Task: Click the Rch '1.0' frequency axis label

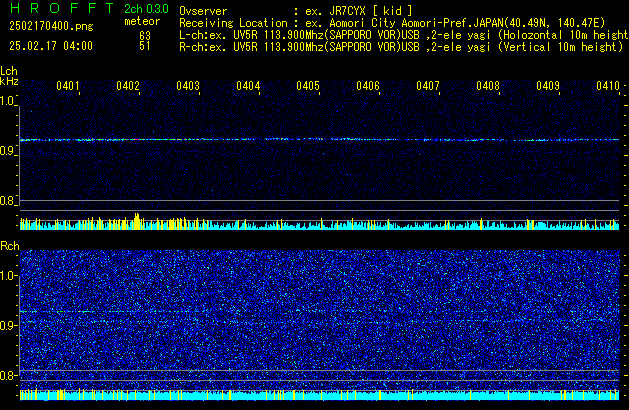Action: coord(7,276)
